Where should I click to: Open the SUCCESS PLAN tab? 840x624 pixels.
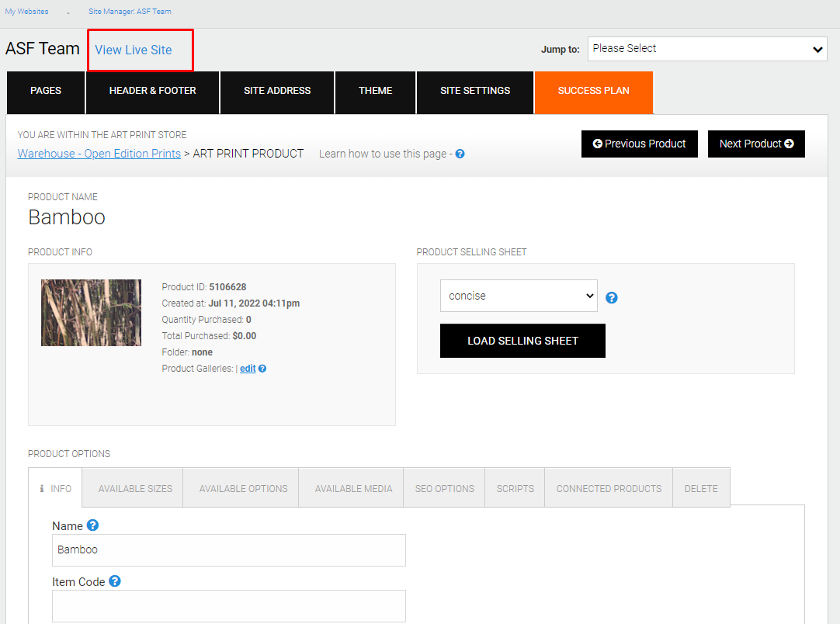[594, 91]
